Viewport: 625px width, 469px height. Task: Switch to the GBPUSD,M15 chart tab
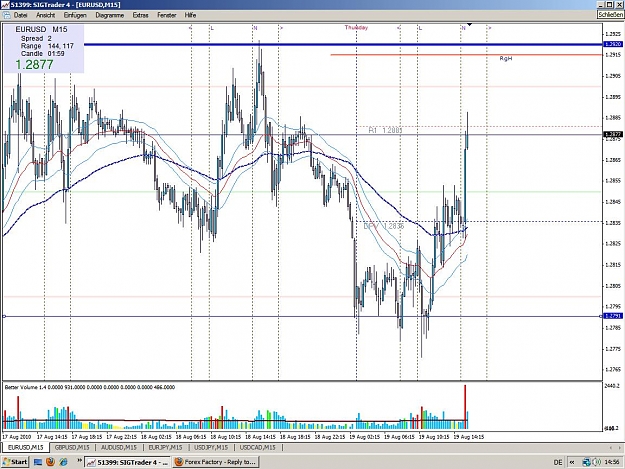point(72,447)
